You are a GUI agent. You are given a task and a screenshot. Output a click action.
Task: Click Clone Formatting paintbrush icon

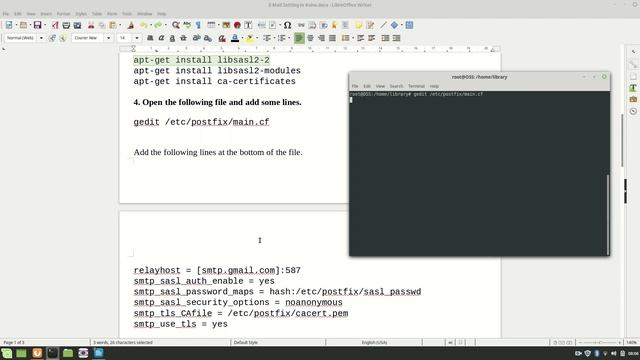click(131, 25)
